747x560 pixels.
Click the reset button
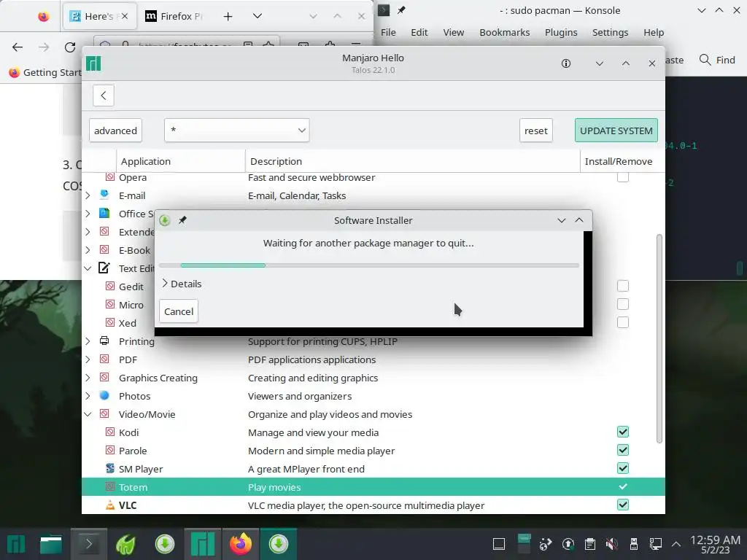pyautogui.click(x=536, y=131)
